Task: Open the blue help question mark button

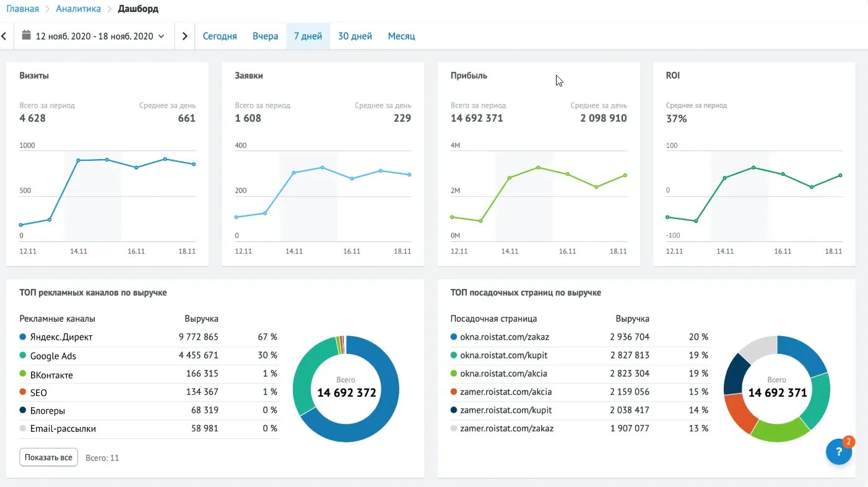Action: click(839, 452)
